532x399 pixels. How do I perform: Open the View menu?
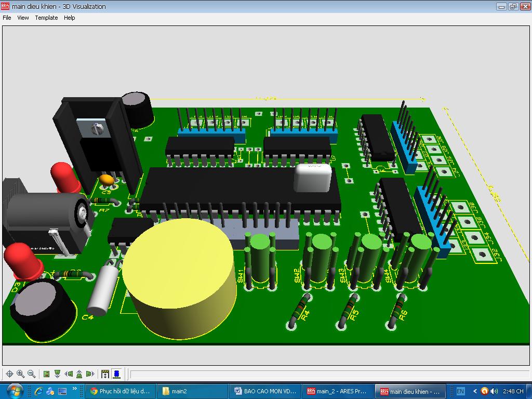pos(23,18)
